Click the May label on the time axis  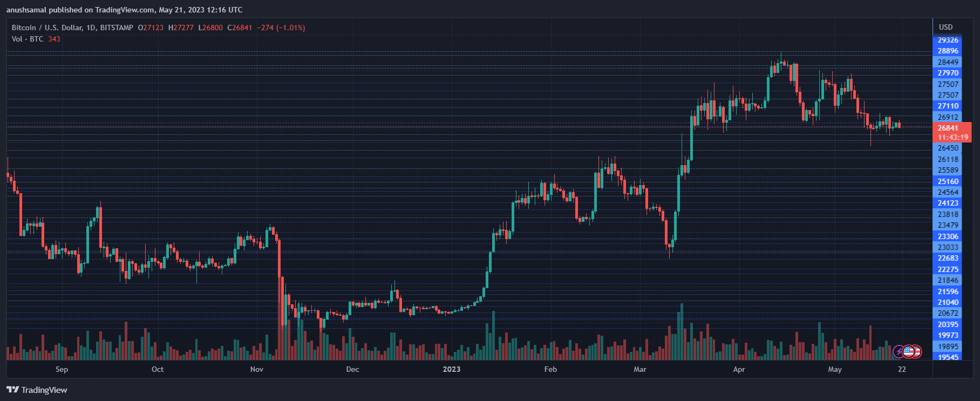(x=835, y=369)
